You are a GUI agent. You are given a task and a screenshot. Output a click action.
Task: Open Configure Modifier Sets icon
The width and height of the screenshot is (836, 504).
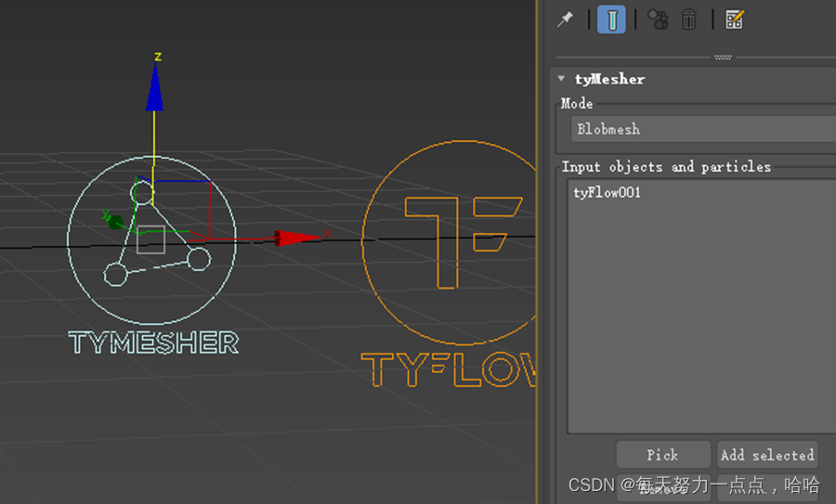pyautogui.click(x=734, y=19)
